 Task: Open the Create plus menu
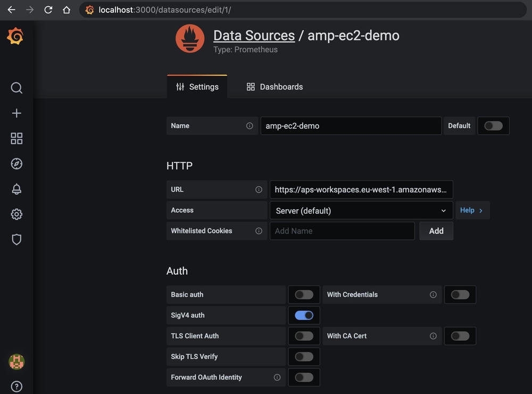click(16, 113)
